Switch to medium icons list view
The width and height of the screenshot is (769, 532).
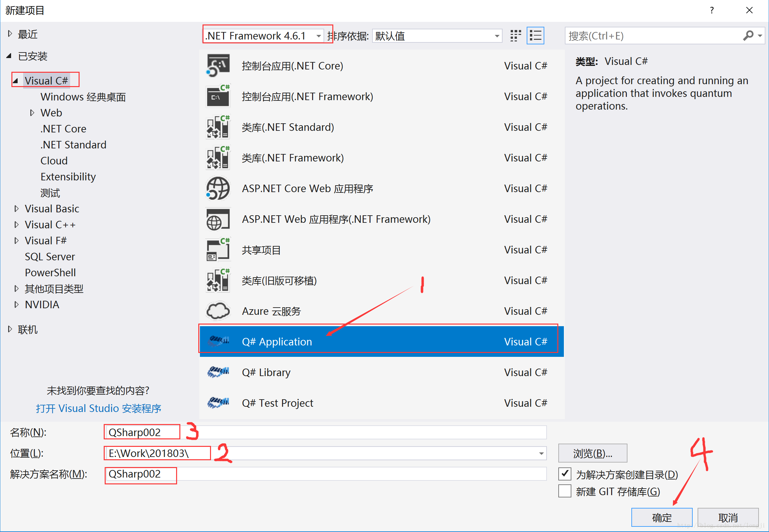(535, 36)
